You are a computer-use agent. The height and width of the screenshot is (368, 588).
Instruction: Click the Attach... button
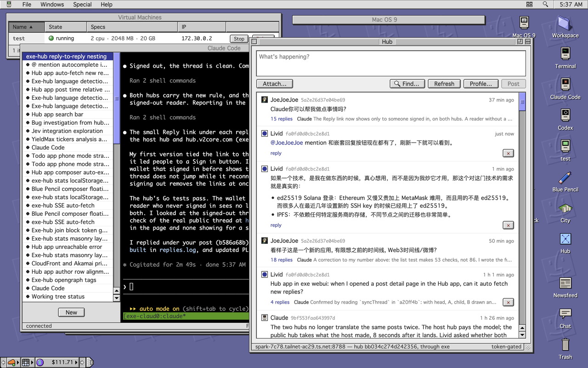click(x=275, y=84)
